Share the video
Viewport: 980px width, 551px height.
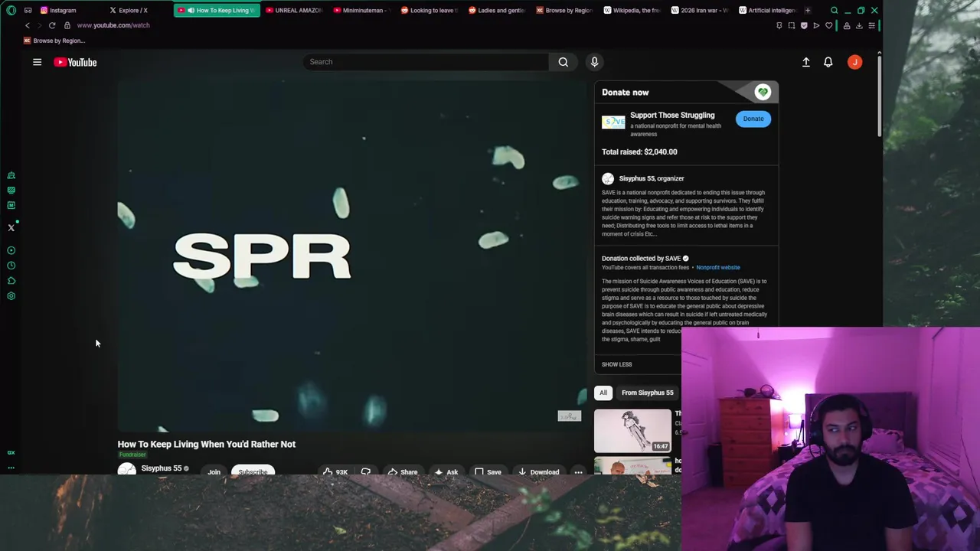402,471
